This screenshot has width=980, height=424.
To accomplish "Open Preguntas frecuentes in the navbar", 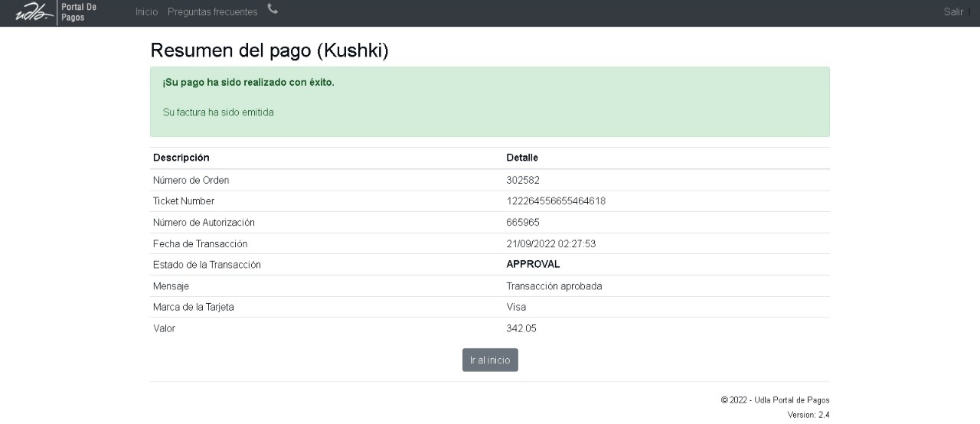I will (x=212, y=12).
